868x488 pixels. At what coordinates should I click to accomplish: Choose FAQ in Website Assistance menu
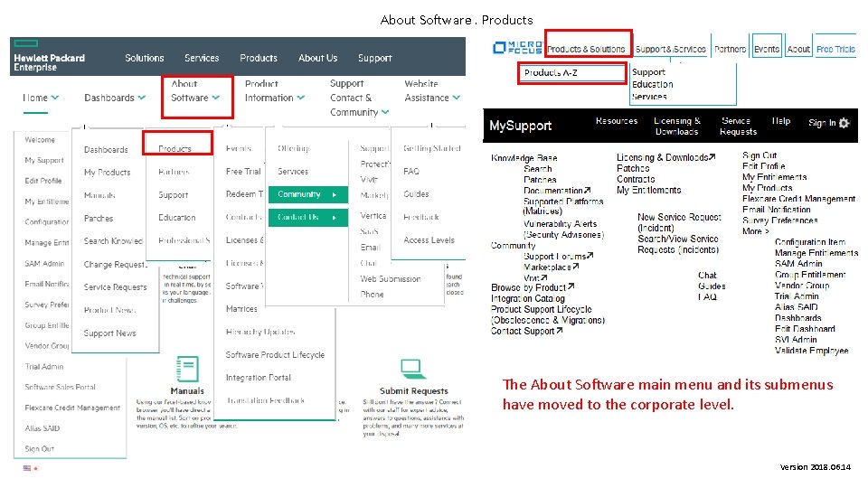pyautogui.click(x=411, y=172)
